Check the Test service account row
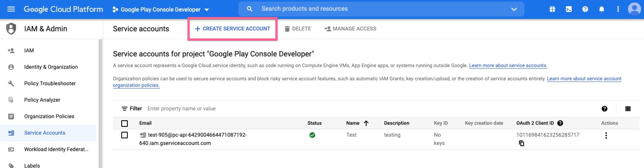The height and width of the screenshot is (168, 644). pyautogui.click(x=125, y=135)
